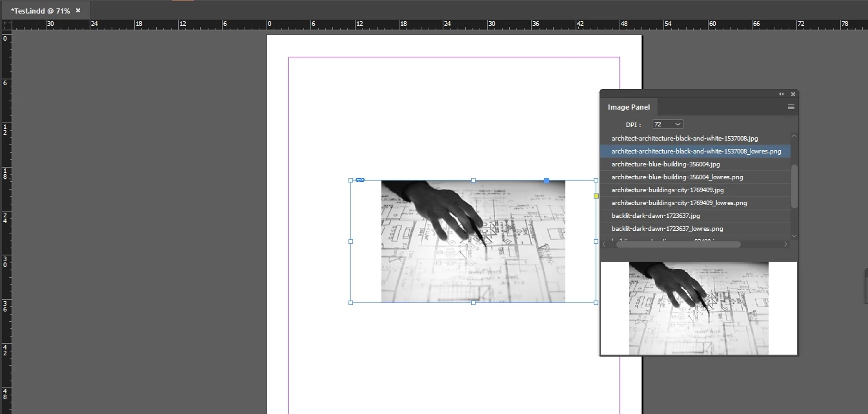Collapse the Image Panel with double-arrow icon
Screen dimensions: 868x414
[x=782, y=94]
